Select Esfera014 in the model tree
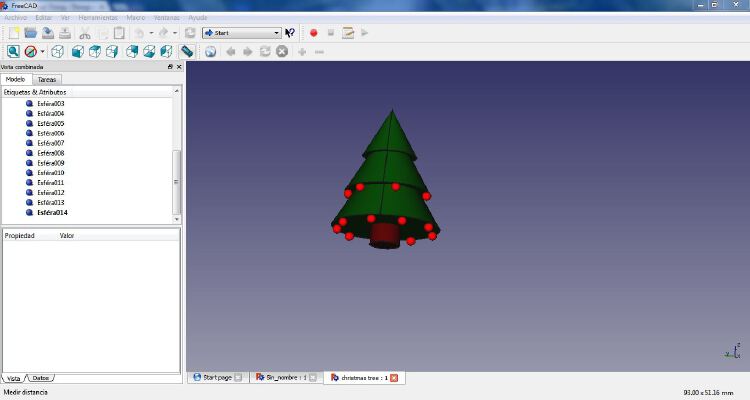This screenshot has height=400, width=750. tap(53, 212)
